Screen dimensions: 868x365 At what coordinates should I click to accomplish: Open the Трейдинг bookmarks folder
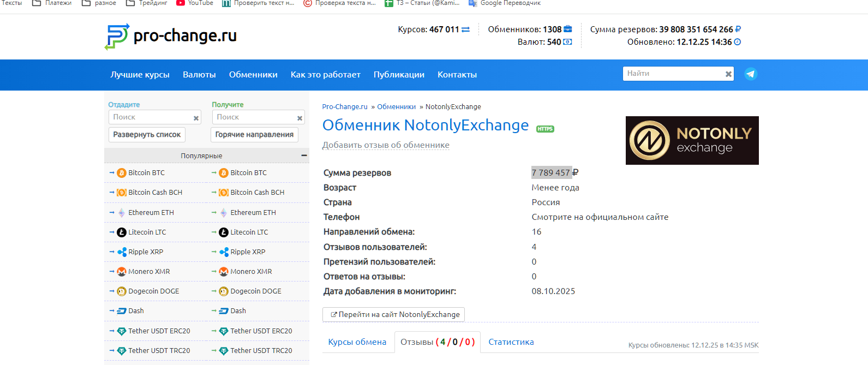[x=147, y=3]
